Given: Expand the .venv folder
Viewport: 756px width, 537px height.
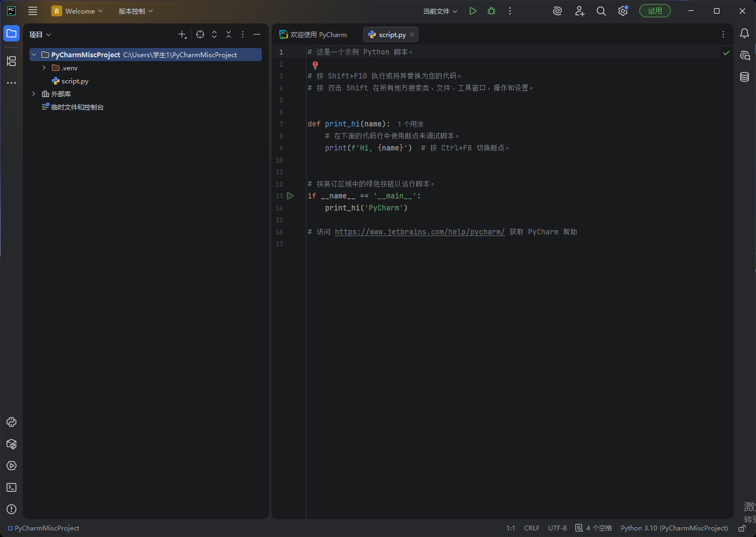Looking at the screenshot, I should (44, 68).
